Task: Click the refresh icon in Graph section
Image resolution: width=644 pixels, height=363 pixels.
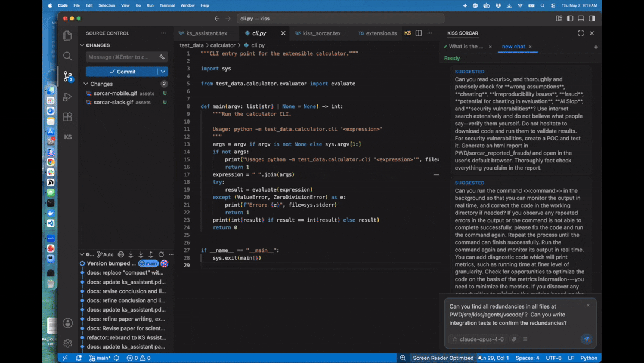Action: [x=161, y=254]
